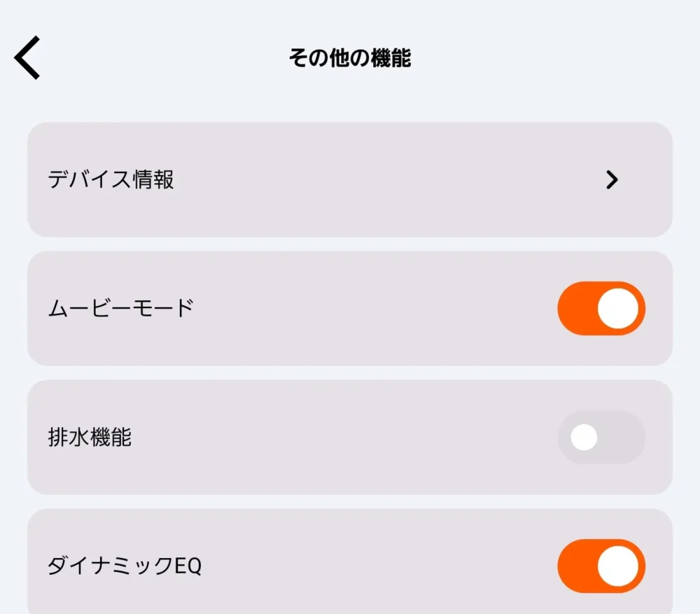Viewport: 700px width, 614px height.
Task: Disable the ムービーモード toggle switch
Action: (x=601, y=309)
